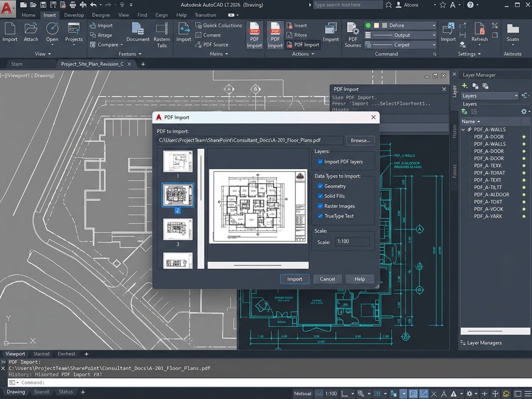Toggle the TrueType Text checkbox

click(320, 216)
